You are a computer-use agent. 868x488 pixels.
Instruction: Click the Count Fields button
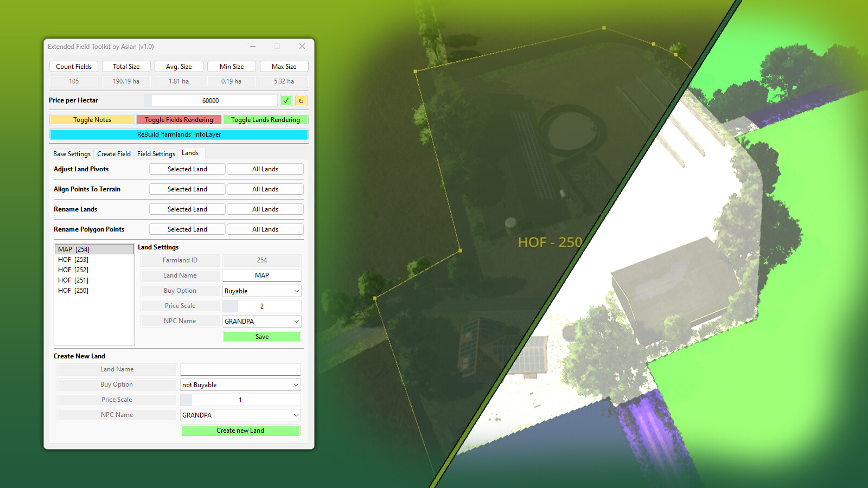tap(73, 66)
